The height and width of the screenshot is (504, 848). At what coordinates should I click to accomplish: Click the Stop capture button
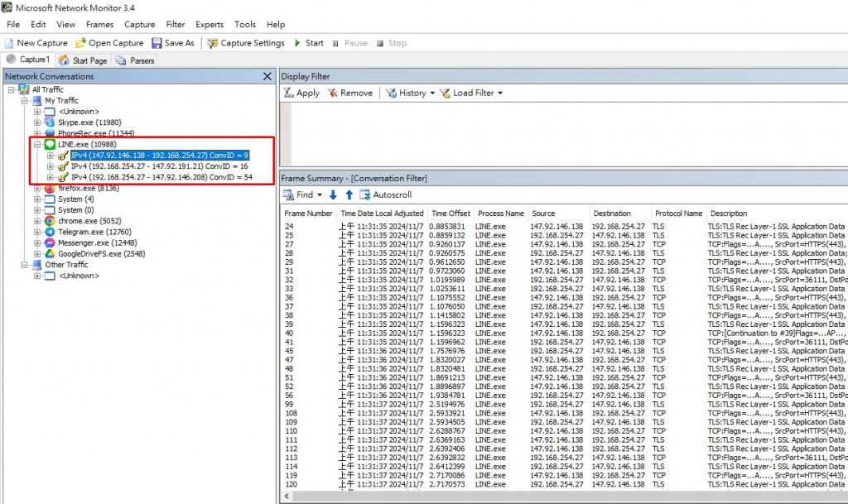(392, 43)
